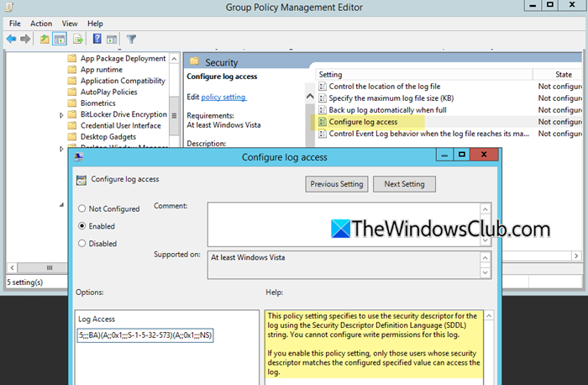Click the BitLocker Drive Encryption folder icon

click(x=72, y=114)
